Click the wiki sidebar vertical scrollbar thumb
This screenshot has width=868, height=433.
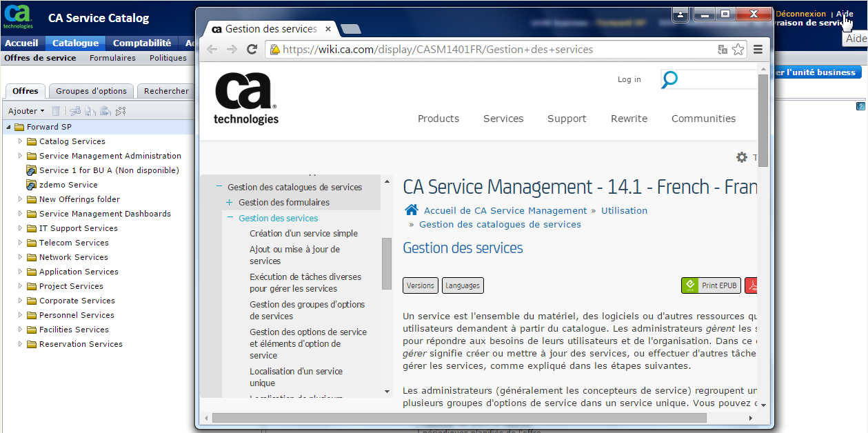click(x=387, y=264)
